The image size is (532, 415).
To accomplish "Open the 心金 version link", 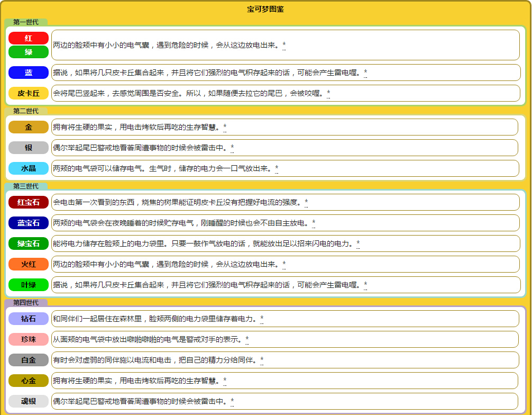I will click(x=29, y=381).
